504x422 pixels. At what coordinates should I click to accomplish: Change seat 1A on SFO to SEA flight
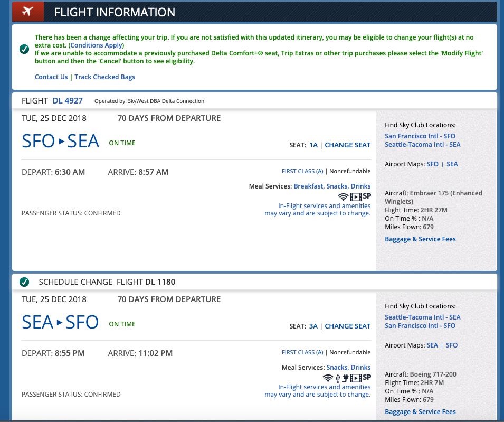pyautogui.click(x=347, y=145)
